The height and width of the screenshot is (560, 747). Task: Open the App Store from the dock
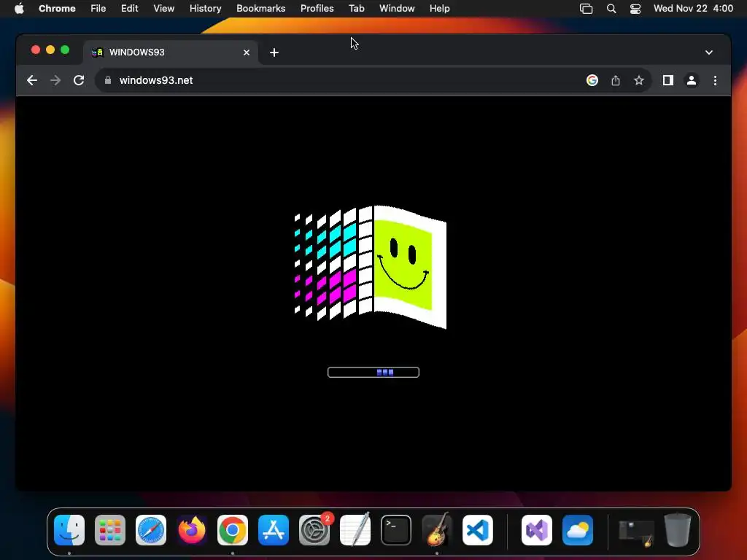pos(274,530)
